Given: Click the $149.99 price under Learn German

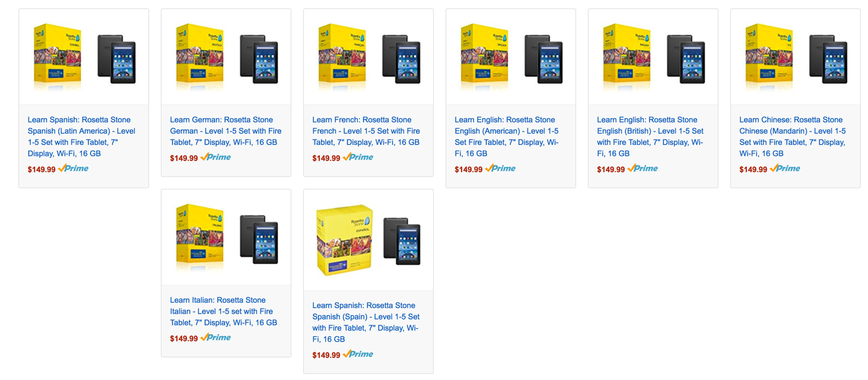Looking at the screenshot, I should 184,159.
